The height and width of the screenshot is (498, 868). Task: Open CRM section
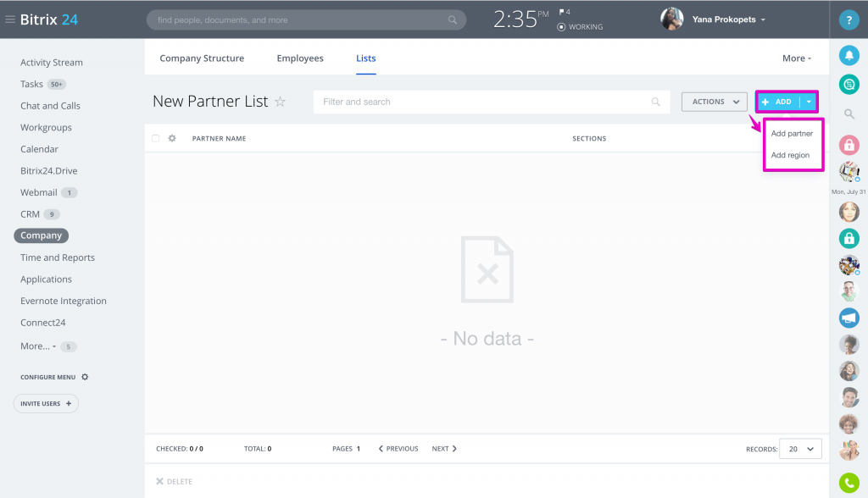click(x=30, y=214)
